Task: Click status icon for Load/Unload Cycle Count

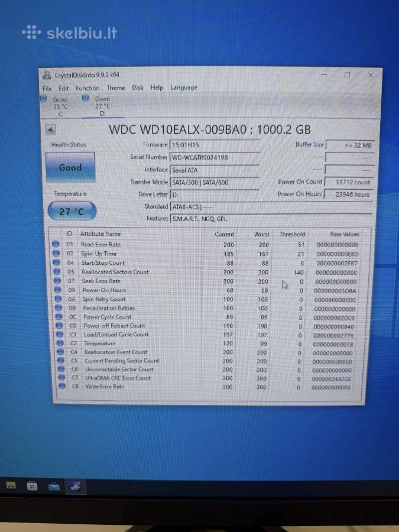Action: [x=60, y=334]
